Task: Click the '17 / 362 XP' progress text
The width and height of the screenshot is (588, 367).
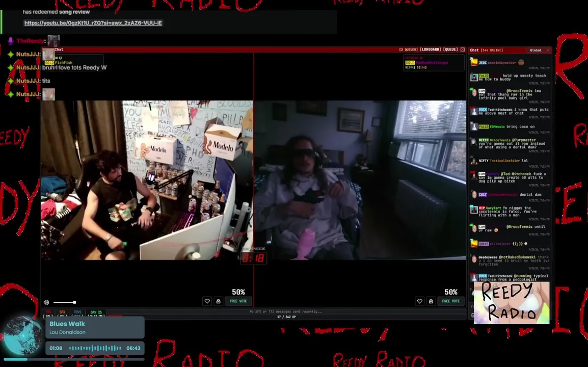Action: click(286, 317)
